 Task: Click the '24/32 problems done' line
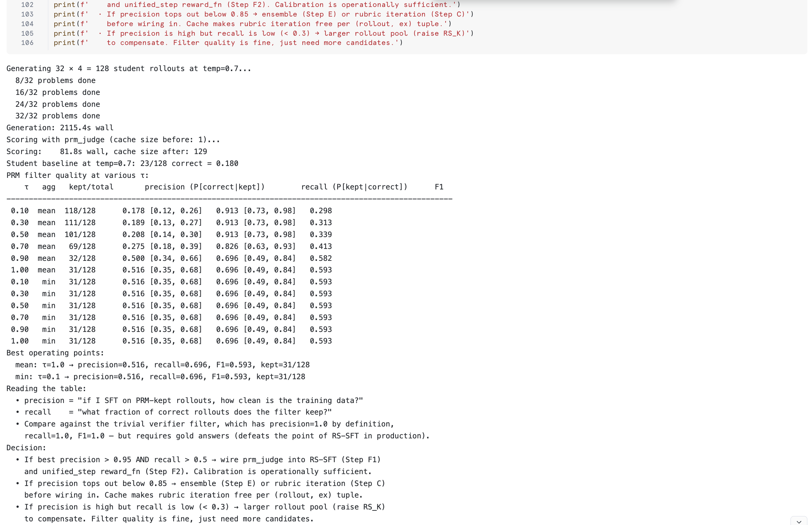click(x=58, y=104)
